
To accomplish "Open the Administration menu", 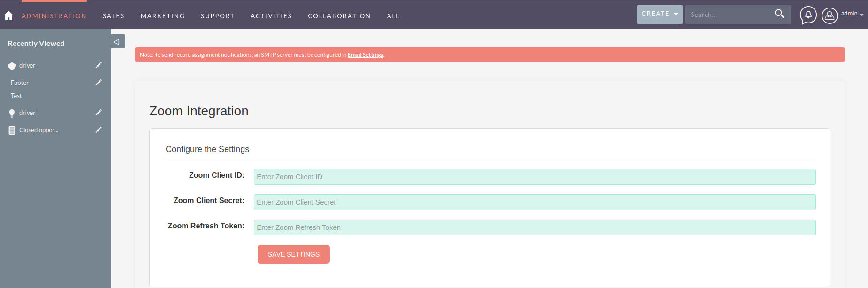I will pyautogui.click(x=54, y=16).
